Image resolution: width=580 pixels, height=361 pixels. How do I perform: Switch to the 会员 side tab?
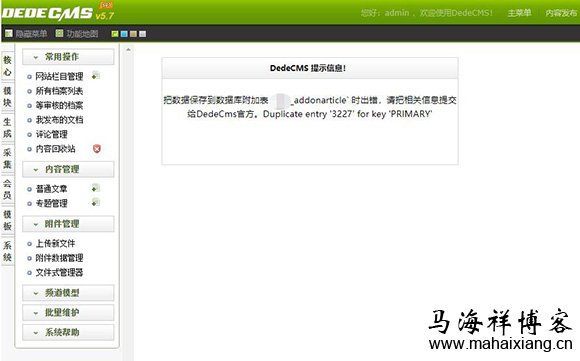click(x=7, y=189)
